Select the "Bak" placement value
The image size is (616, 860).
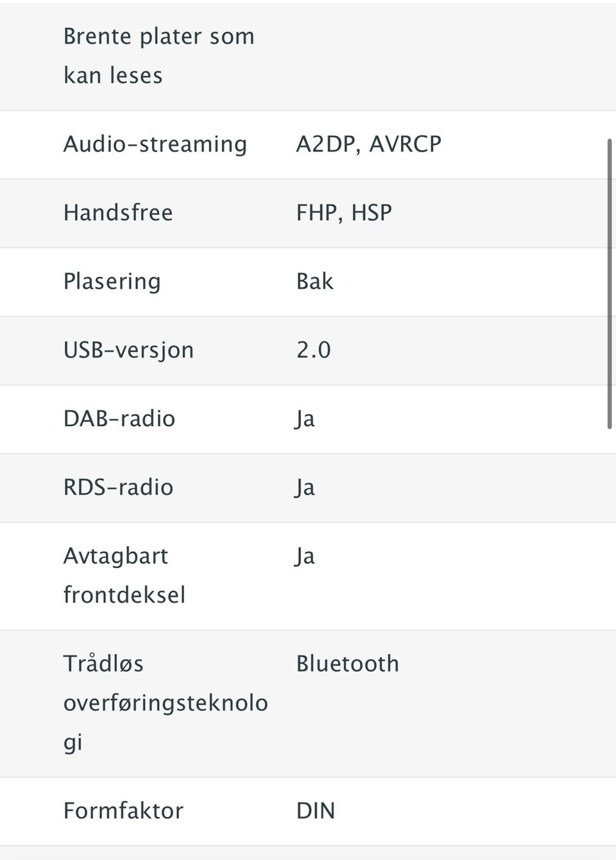tap(314, 282)
